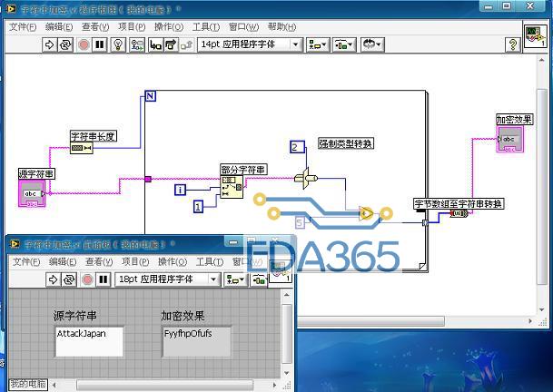Screen dimensions: 553x392
Task: Toggle Retain Wire Values icon
Action: [x=137, y=44]
